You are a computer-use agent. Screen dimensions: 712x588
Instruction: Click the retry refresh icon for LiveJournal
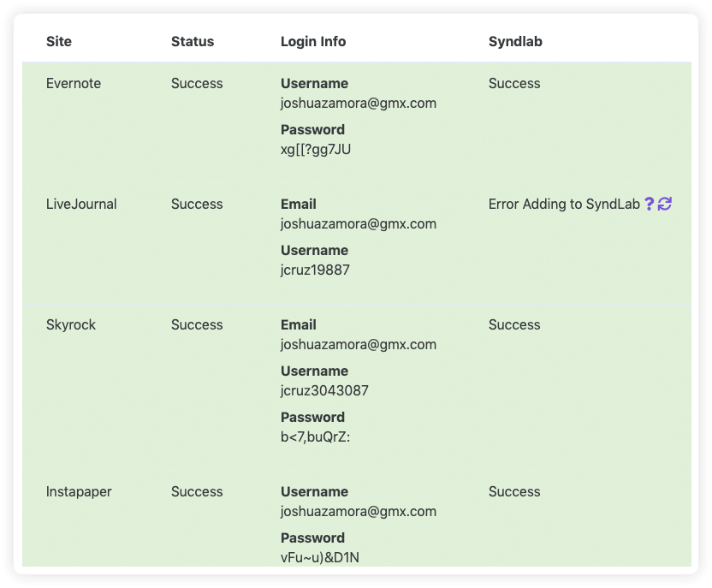point(665,204)
